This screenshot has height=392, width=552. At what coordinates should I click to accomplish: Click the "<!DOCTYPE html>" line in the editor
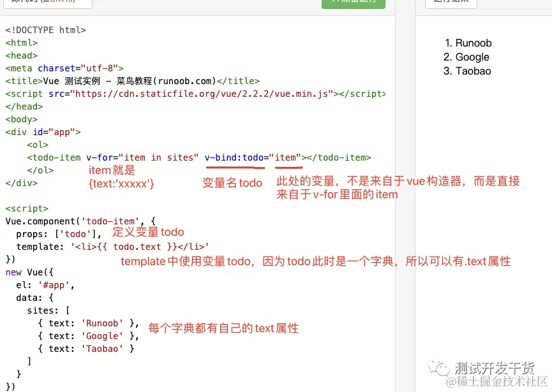pos(46,30)
